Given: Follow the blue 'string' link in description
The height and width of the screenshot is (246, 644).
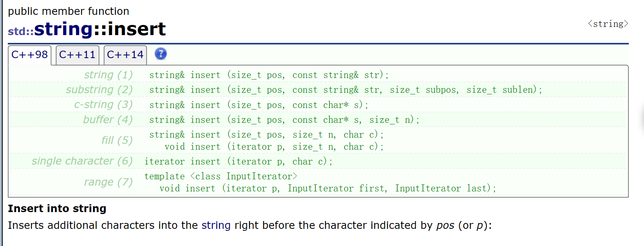Looking at the screenshot, I should (x=216, y=225).
